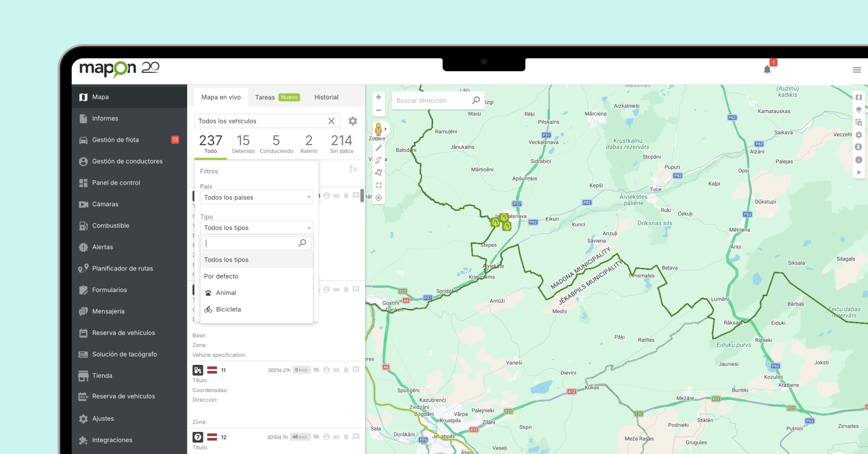
Task: Open Integraciones in sidebar
Action: click(129, 440)
